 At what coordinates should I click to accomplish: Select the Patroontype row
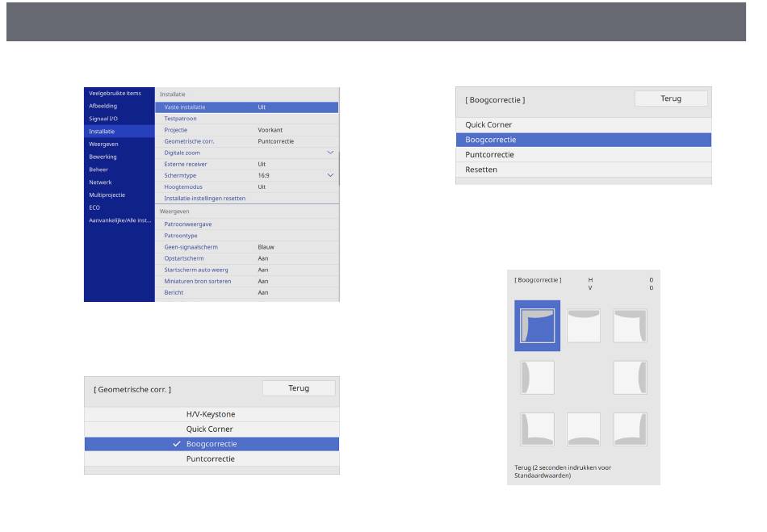(x=247, y=236)
